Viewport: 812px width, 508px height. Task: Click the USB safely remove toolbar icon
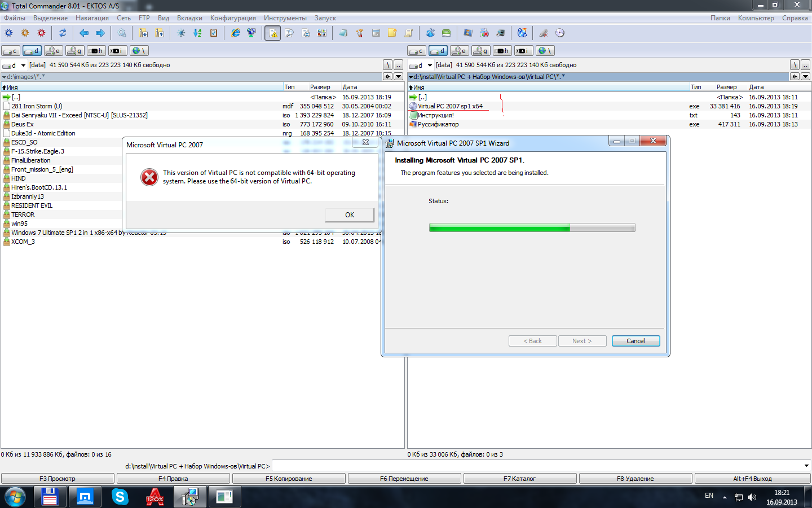544,33
